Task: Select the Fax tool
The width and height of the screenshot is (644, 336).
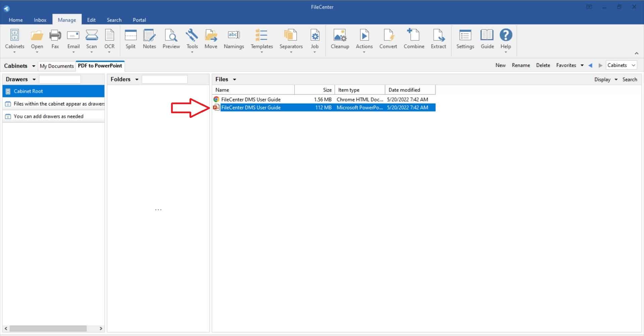Action: pos(55,40)
